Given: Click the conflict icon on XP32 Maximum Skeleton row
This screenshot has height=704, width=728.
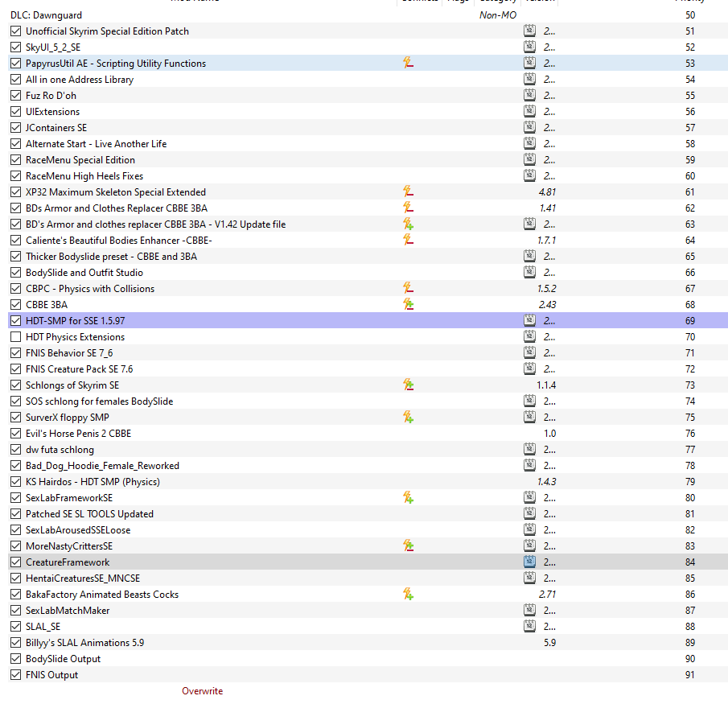Looking at the screenshot, I should tap(408, 191).
